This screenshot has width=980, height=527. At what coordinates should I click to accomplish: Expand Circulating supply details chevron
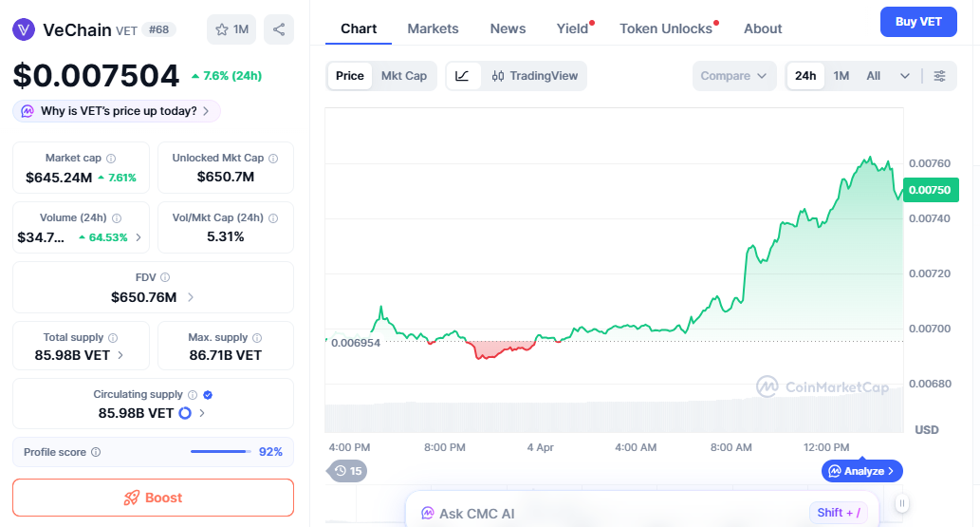(202, 413)
